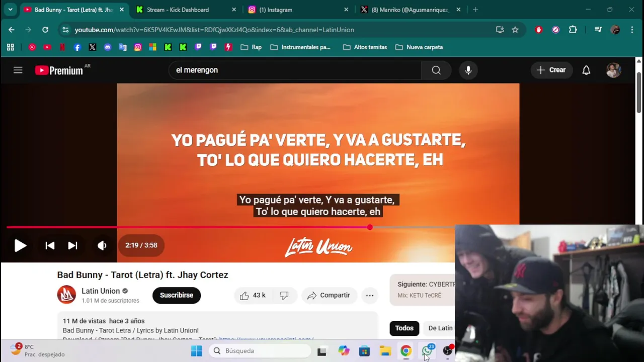Viewport: 644px width, 362px height.
Task: Go back in browser history
Action: (x=12, y=30)
